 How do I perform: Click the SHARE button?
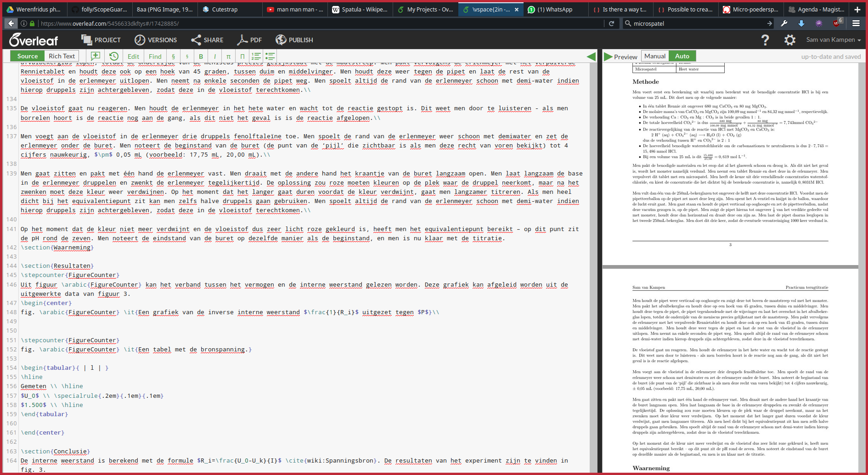(x=207, y=40)
